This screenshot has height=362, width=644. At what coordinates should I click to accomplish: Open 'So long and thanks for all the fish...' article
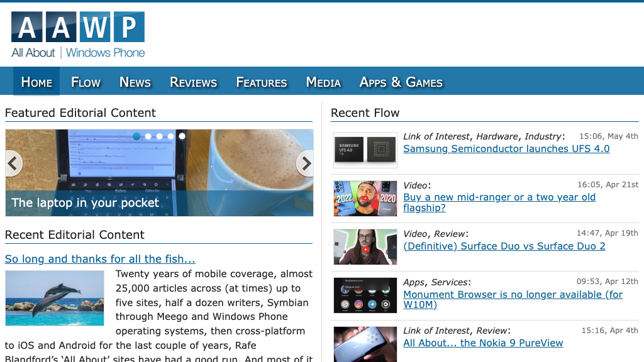click(x=100, y=259)
